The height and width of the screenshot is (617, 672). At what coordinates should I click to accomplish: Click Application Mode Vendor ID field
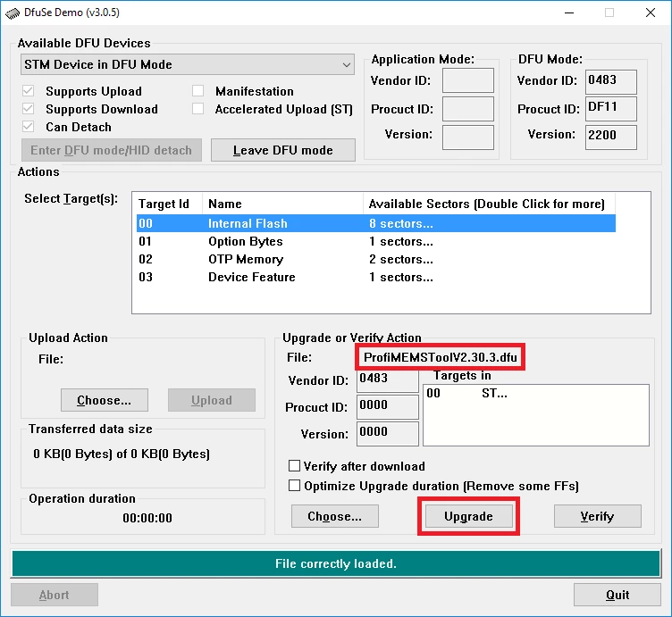click(x=468, y=80)
